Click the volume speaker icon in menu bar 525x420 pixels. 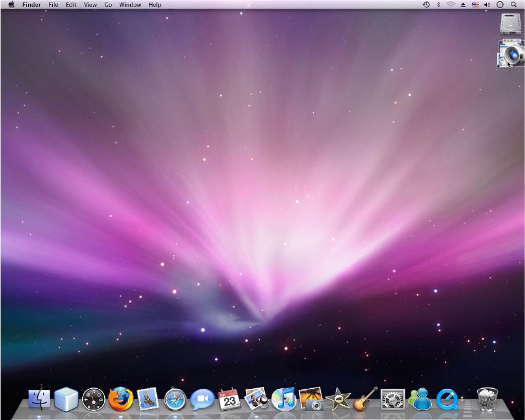click(x=487, y=5)
